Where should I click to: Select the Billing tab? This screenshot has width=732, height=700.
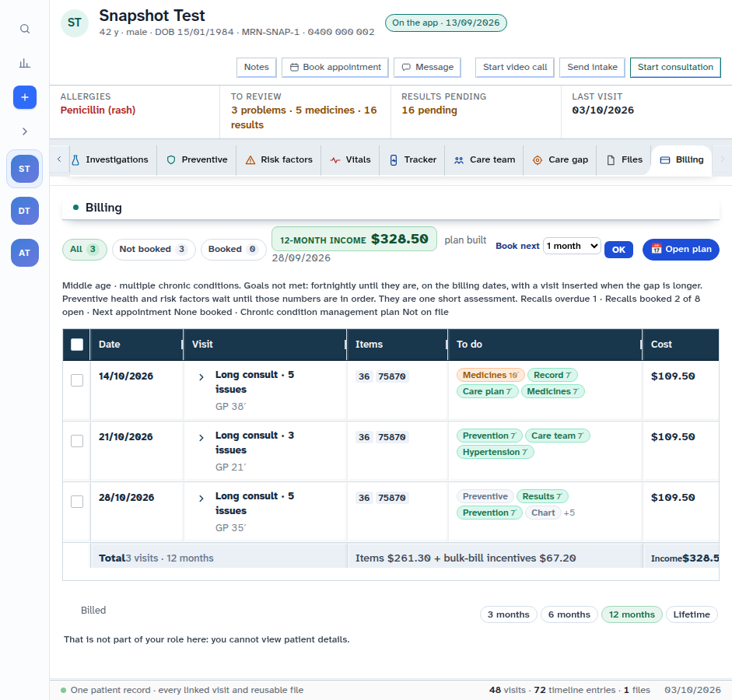tap(681, 159)
